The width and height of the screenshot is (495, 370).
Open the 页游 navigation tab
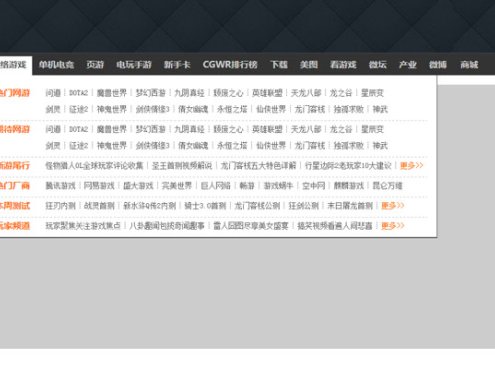[95, 64]
